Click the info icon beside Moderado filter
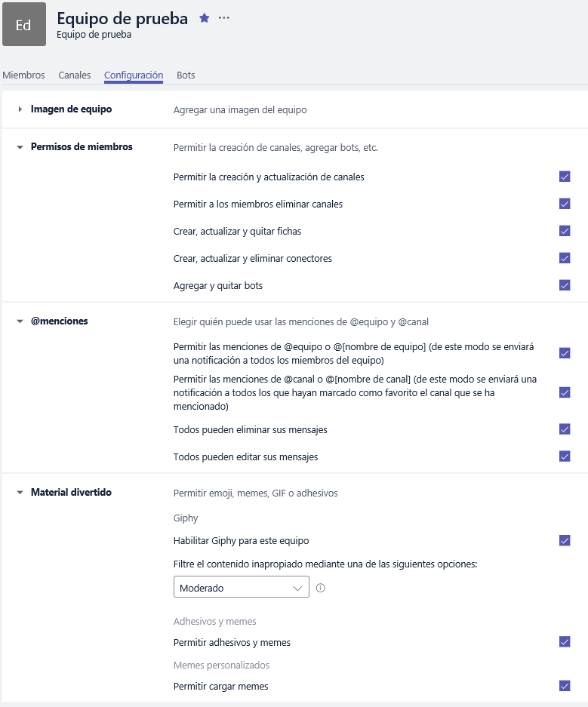Image resolution: width=588 pixels, height=707 pixels. [321, 588]
